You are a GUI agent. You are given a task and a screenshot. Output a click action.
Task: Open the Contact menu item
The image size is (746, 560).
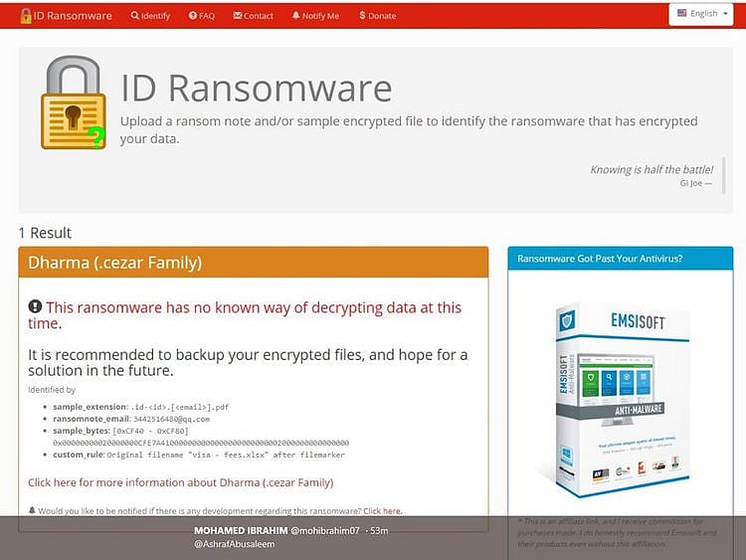click(x=253, y=16)
